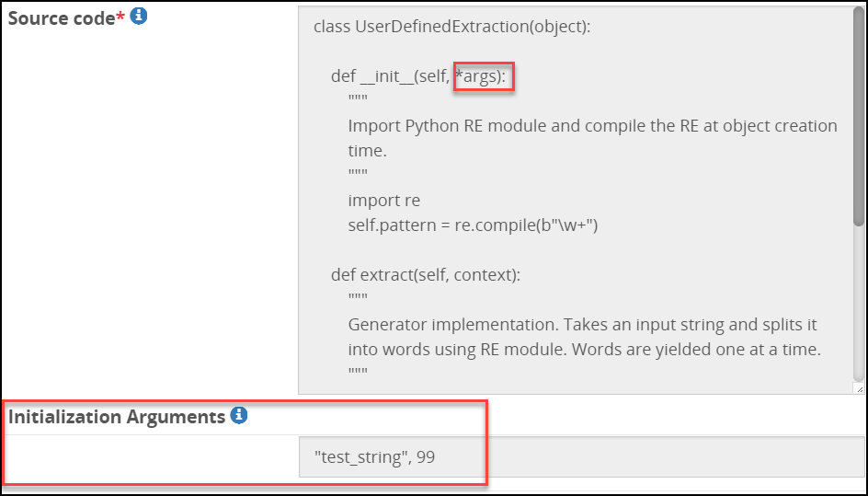Click the line starting with into words using
Viewport: 868px width, 496px height.
(584, 350)
